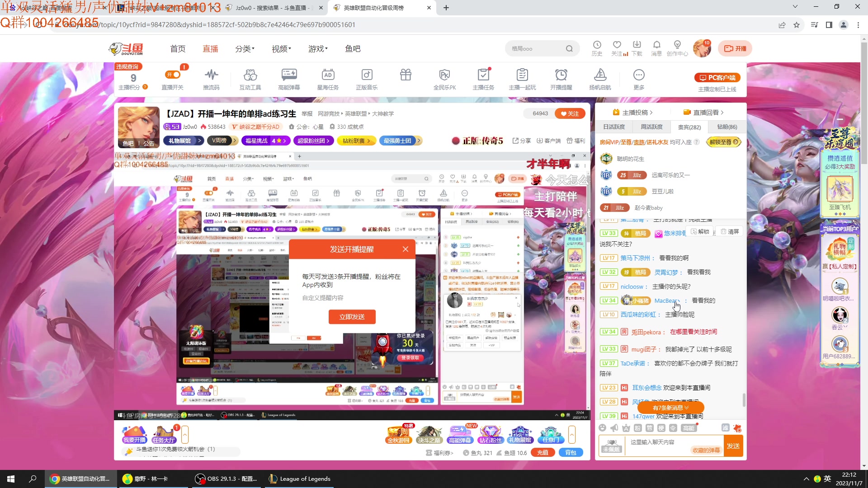This screenshot has height=488, width=868.
Task: Open 金秋游园 activity icon
Action: (398, 435)
